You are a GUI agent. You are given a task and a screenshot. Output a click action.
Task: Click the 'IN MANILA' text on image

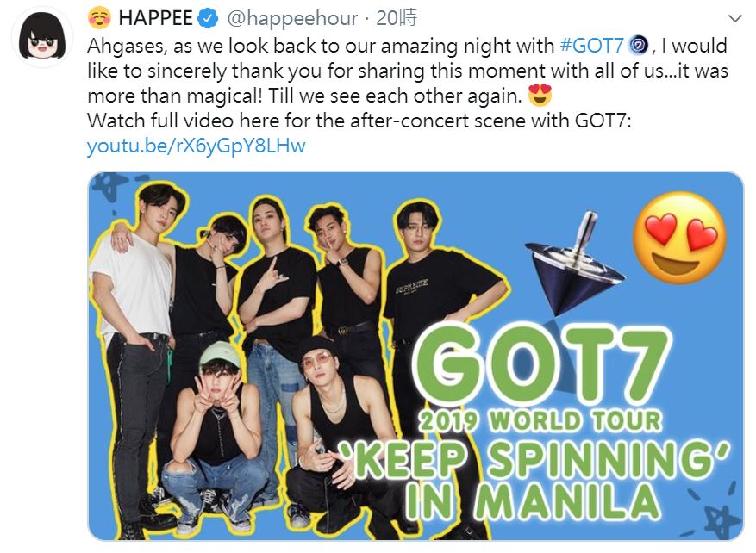[x=533, y=501]
